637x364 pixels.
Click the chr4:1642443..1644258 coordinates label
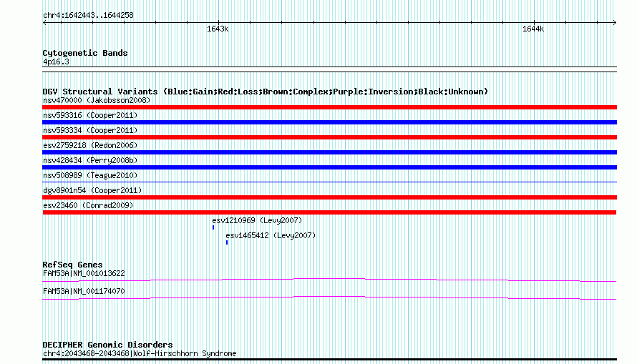(88, 15)
